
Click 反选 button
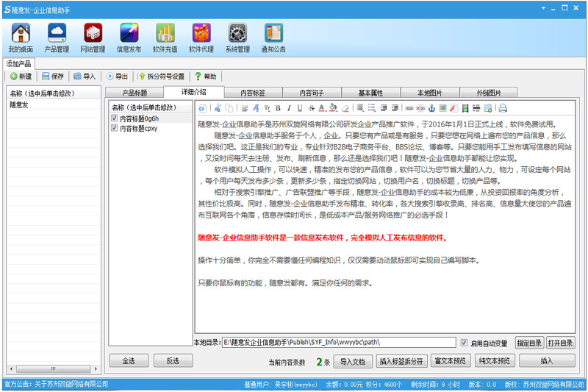pyautogui.click(x=173, y=361)
